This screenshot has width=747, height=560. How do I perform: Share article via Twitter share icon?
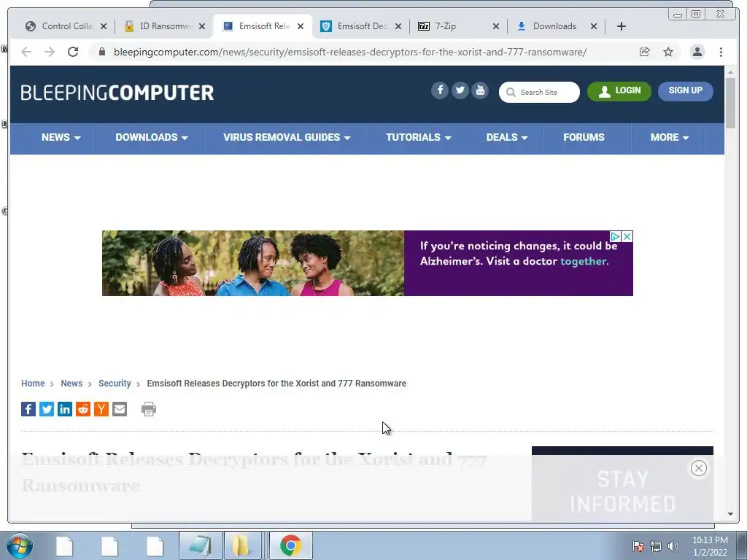click(x=47, y=409)
